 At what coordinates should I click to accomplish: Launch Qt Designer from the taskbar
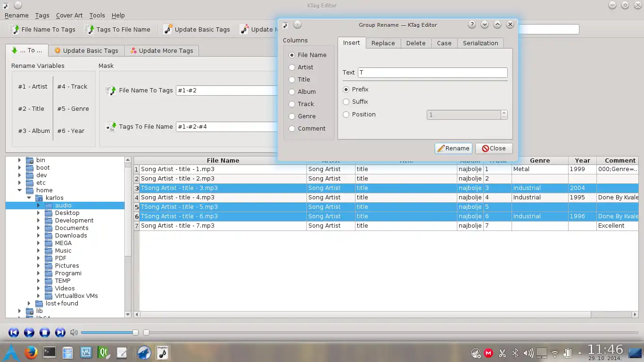(x=103, y=352)
